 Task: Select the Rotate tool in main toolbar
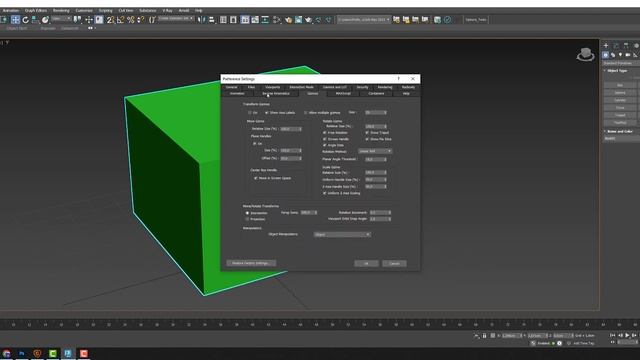[x=25, y=20]
